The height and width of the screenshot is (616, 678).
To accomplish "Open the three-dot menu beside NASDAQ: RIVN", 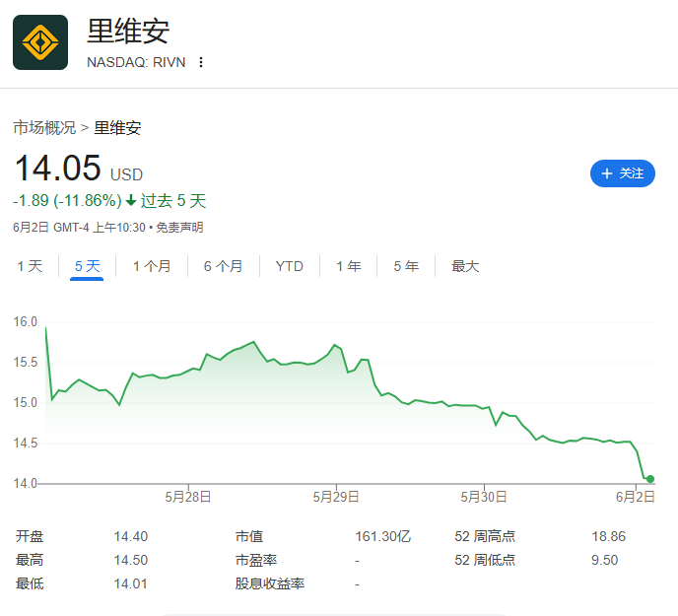I will 201,62.
